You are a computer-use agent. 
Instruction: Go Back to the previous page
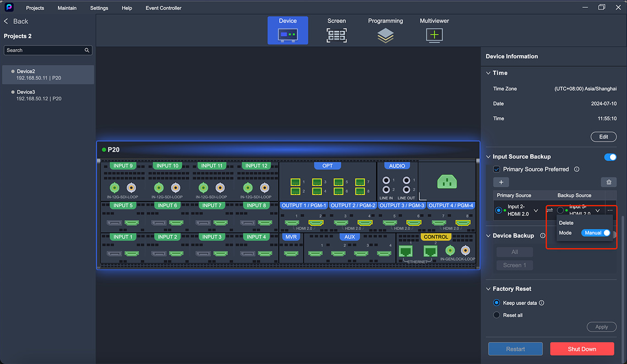click(x=16, y=22)
